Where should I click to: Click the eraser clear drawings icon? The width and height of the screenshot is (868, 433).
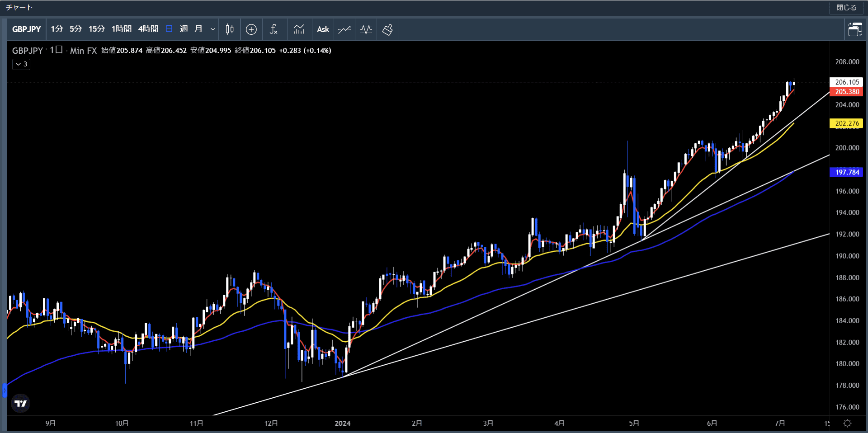(387, 29)
